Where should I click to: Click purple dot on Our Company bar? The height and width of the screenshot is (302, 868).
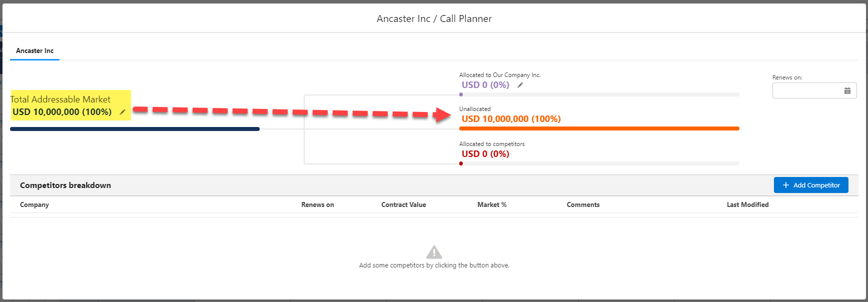tap(461, 94)
